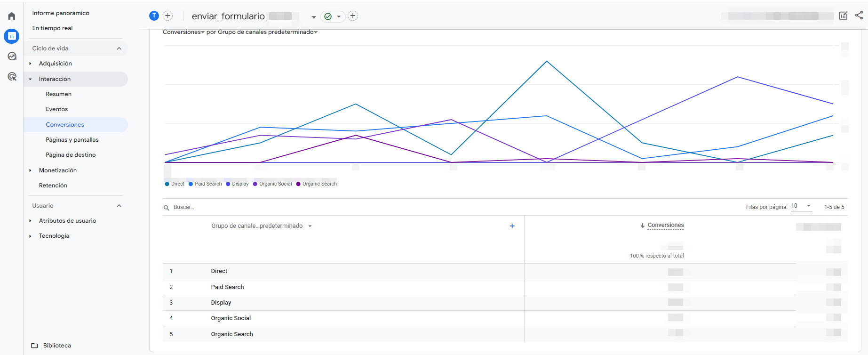
Task: Toggle the Paid Search legend item
Action: pyautogui.click(x=205, y=184)
